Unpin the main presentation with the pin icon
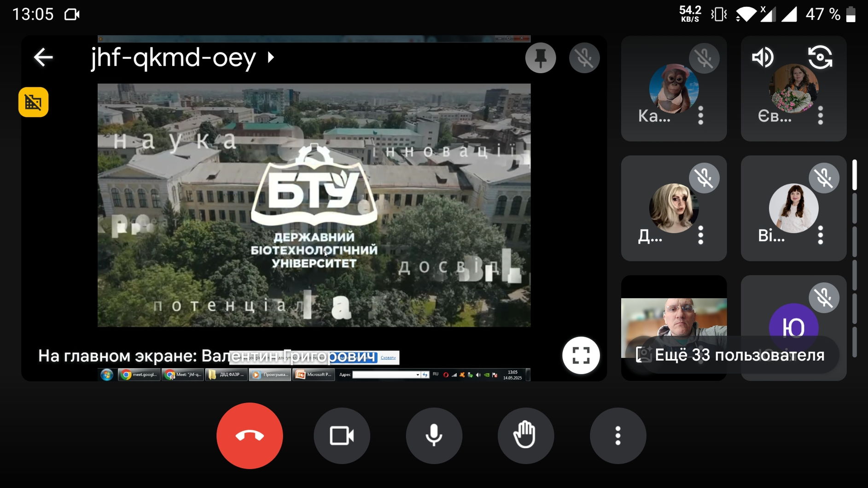This screenshot has width=868, height=488. [x=541, y=58]
